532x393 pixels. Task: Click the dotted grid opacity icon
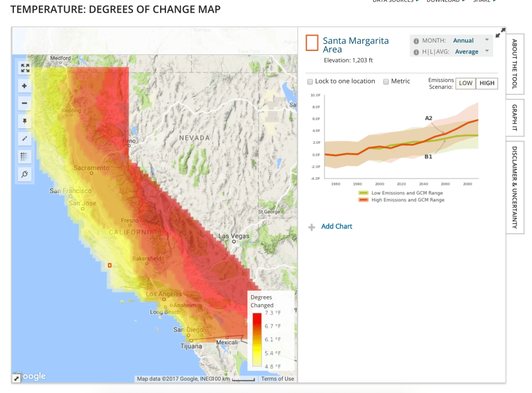click(x=24, y=157)
